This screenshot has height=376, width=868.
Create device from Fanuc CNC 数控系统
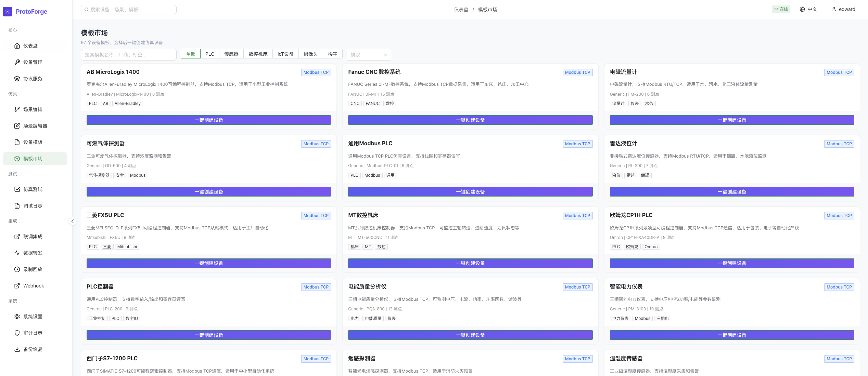point(470,120)
